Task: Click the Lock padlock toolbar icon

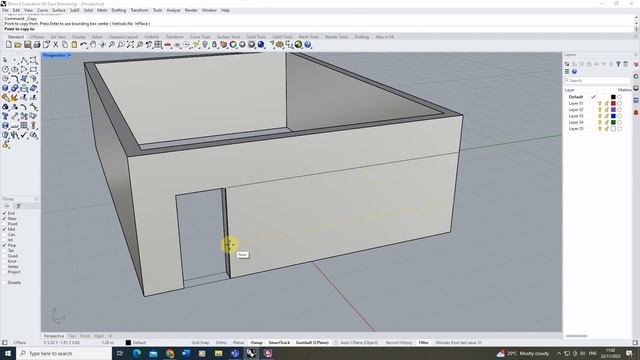Action: pyautogui.click(x=214, y=44)
